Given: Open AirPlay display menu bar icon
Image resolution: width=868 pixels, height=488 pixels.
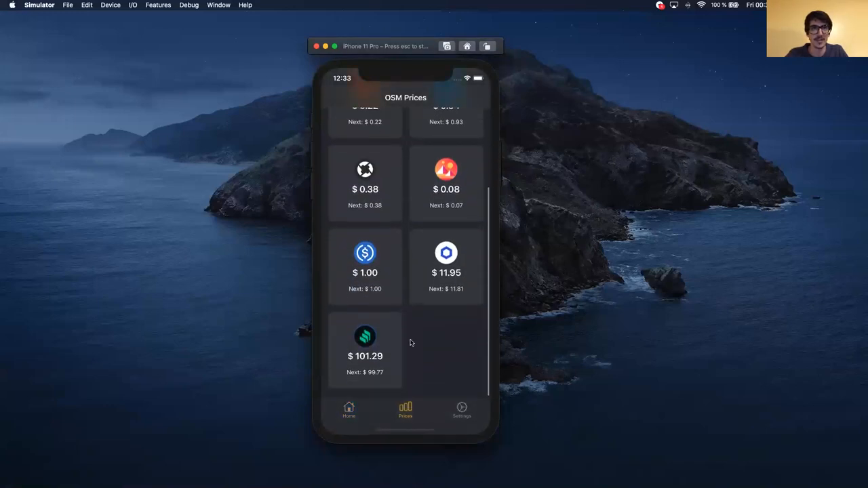Looking at the screenshot, I should 674,5.
